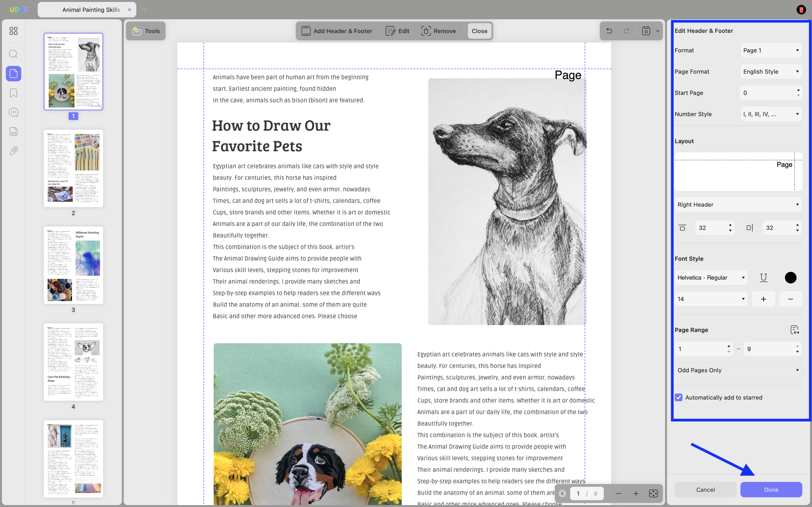This screenshot has width=812, height=507.
Task: Open the thumbnails grid view icon
Action: coord(14,31)
